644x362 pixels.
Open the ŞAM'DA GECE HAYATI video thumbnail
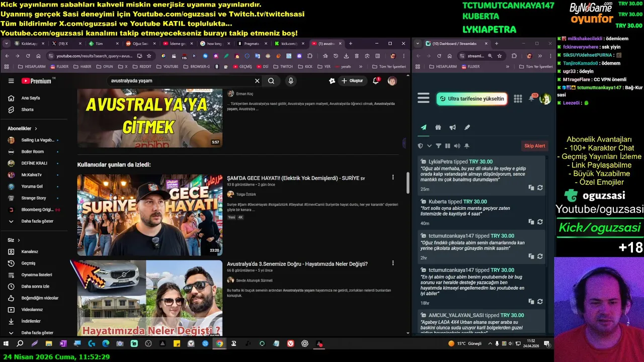pos(149,215)
